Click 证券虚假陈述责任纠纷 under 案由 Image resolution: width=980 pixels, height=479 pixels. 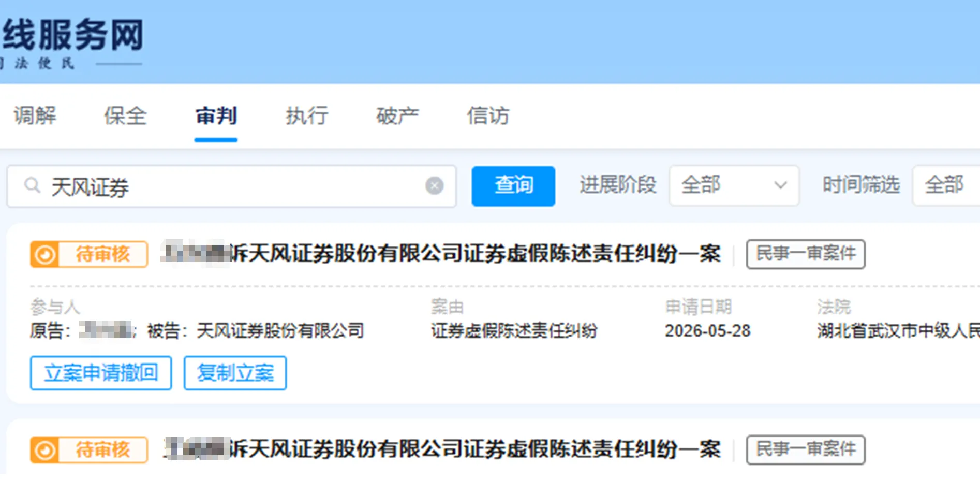(514, 331)
